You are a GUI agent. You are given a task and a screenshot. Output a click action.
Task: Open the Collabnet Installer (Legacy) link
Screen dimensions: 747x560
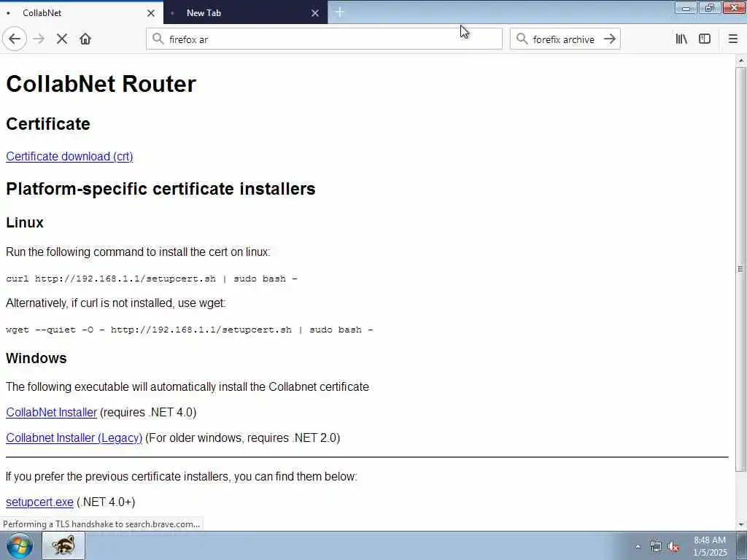point(74,437)
